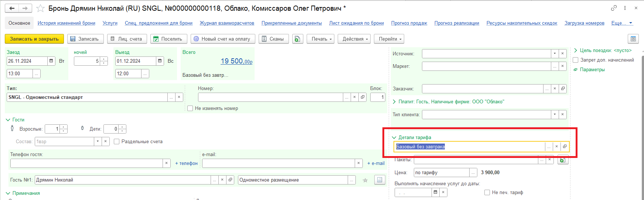
Task: Clear the Номер room field
Action: [x=355, y=97]
